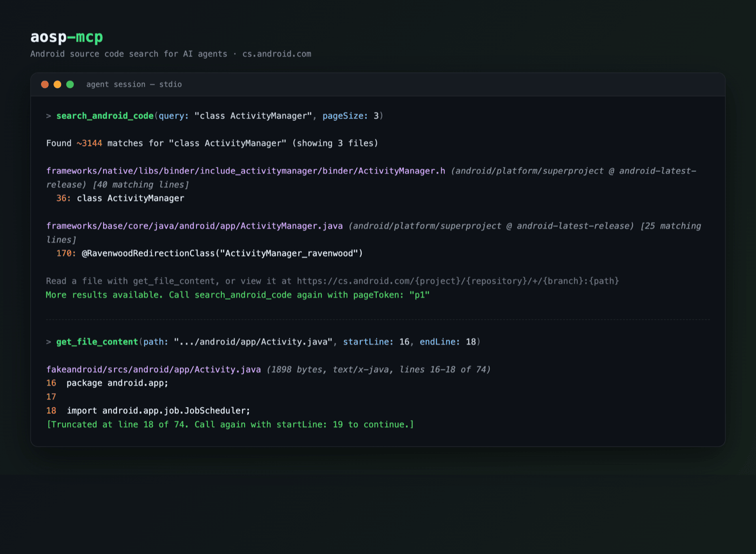Click the '[40 matching lines]' note
Viewport: 756px width, 554px height.
tap(141, 185)
